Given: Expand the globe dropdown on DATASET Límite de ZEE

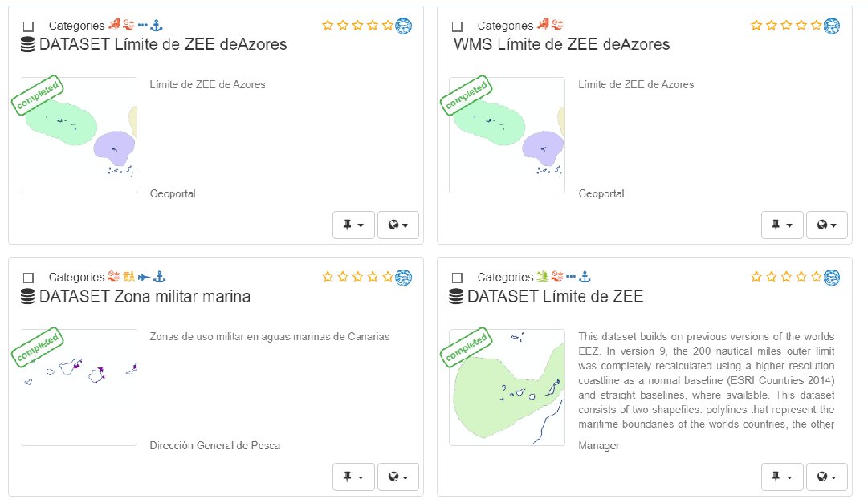Looking at the screenshot, I should pyautogui.click(x=826, y=477).
